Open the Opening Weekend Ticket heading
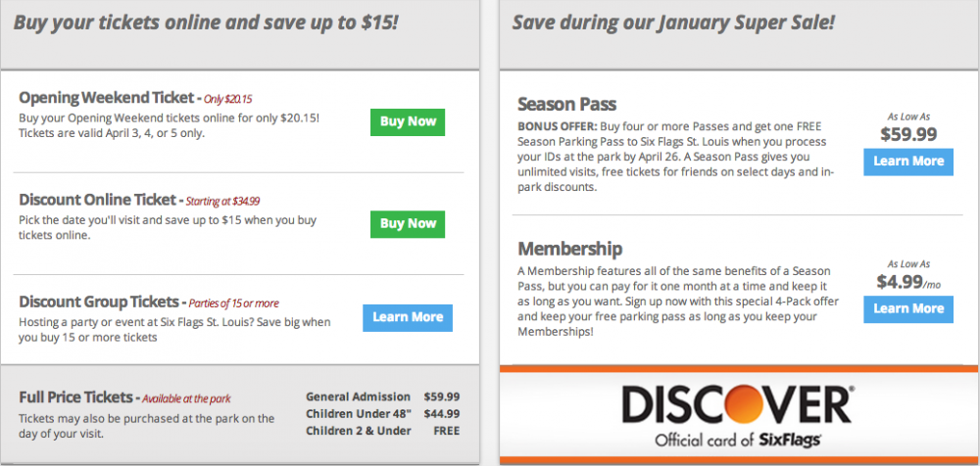Viewport: 980px width, 466px height. (x=107, y=98)
